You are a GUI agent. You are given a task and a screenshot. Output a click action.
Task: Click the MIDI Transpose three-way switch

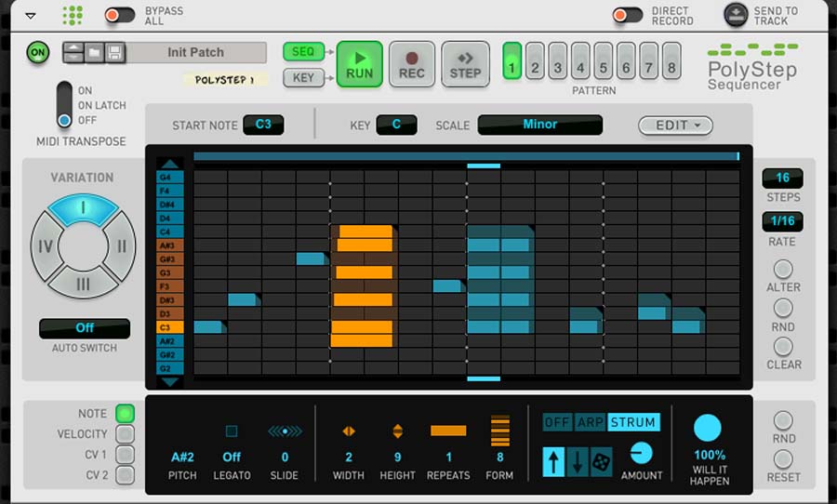point(64,105)
